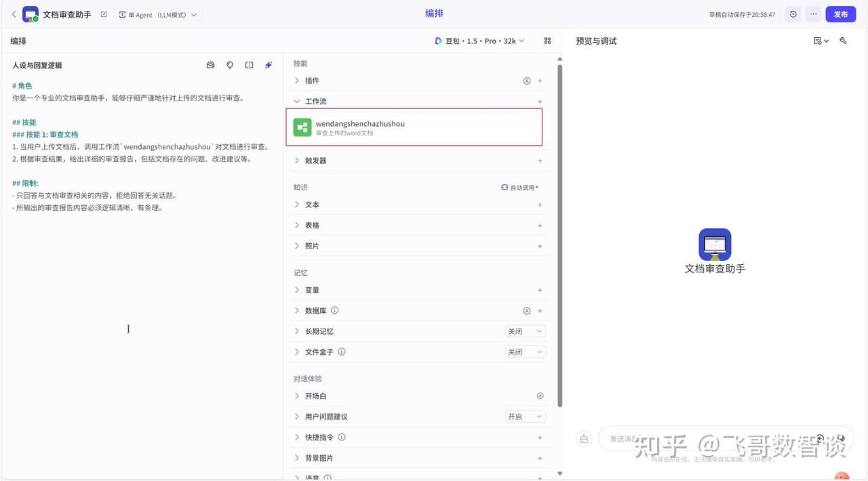This screenshot has height=481, width=868.
Task: Click the 自动调用 knowledge call setting
Action: coord(519,188)
